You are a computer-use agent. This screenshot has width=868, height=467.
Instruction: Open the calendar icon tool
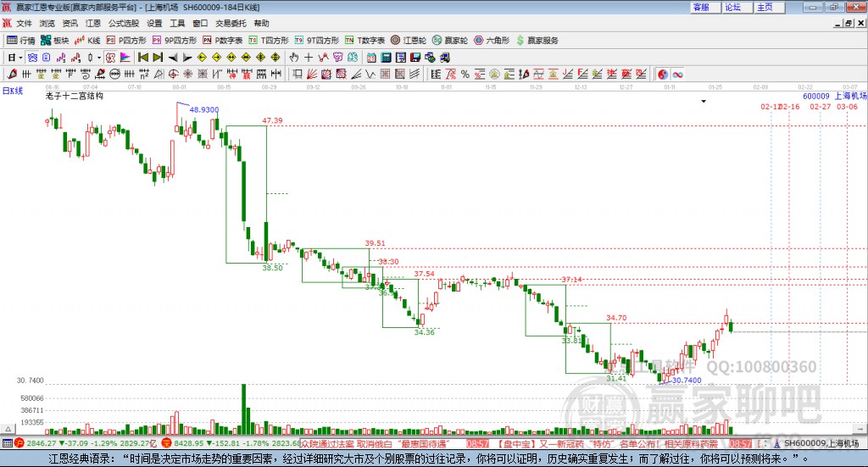(371, 58)
